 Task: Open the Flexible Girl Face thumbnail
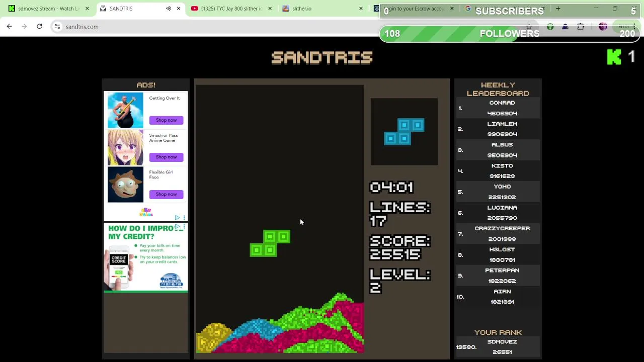coord(125,185)
